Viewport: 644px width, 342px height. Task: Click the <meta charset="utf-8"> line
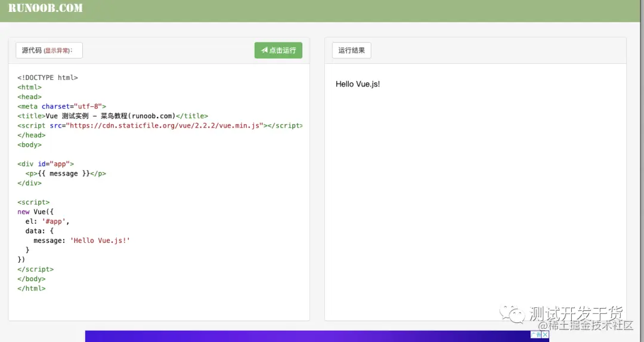click(x=61, y=106)
